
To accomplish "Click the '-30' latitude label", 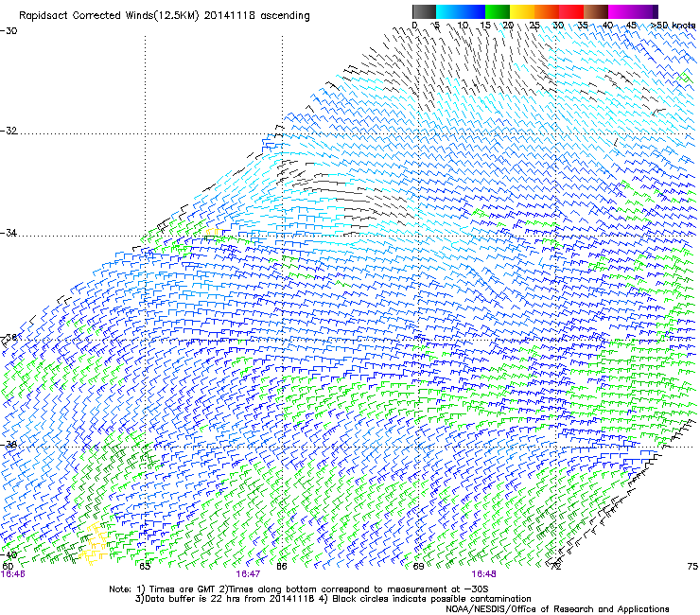I will (9, 31).
